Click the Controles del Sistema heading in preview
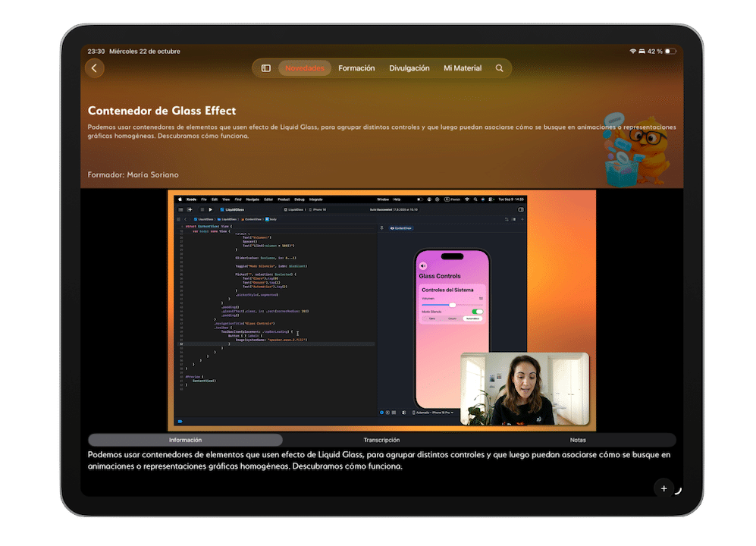 (447, 290)
